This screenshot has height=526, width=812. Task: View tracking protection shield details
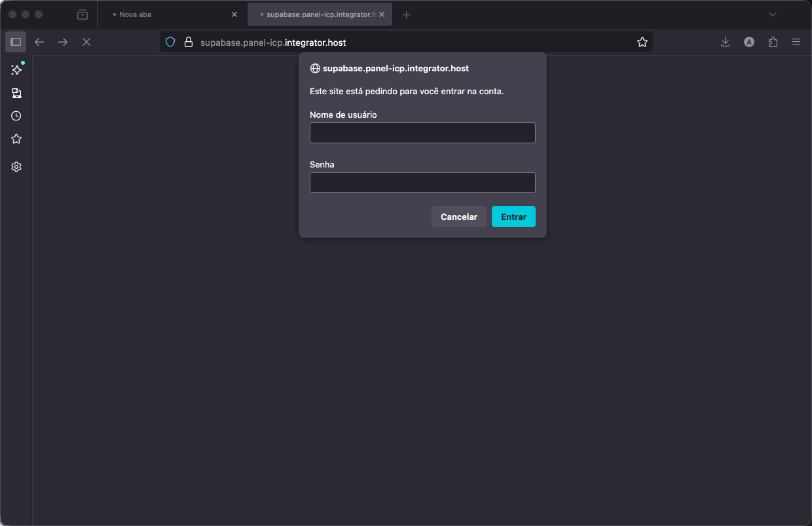pos(170,41)
